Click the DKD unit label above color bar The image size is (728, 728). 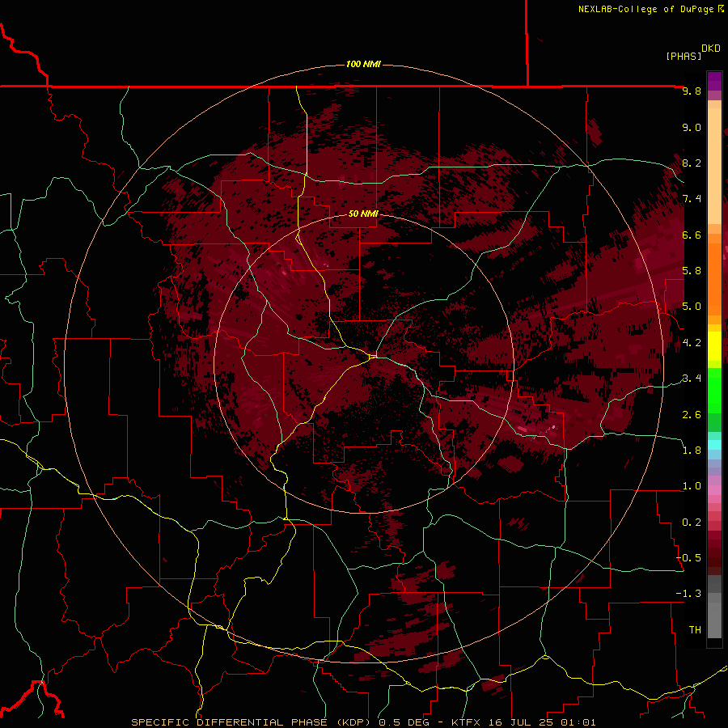pyautogui.click(x=711, y=49)
